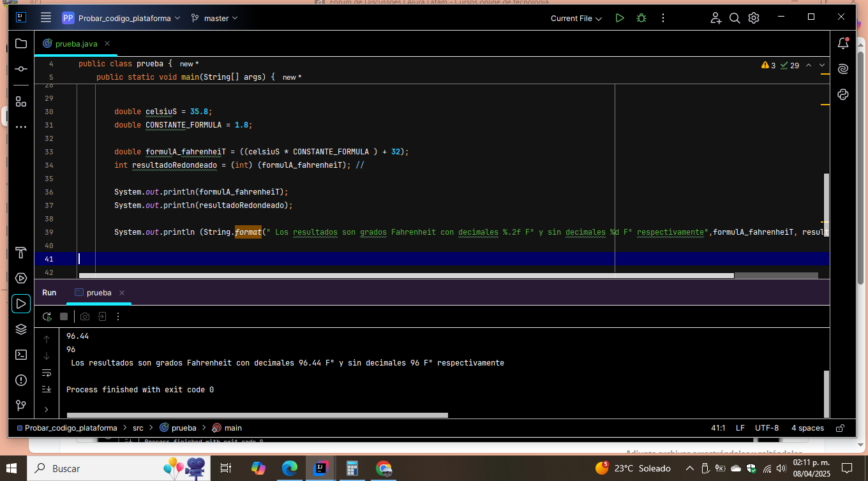Click the exit/attach arrow icon in Run toolbar
Viewport: 868px width, 481px height.
click(x=101, y=316)
